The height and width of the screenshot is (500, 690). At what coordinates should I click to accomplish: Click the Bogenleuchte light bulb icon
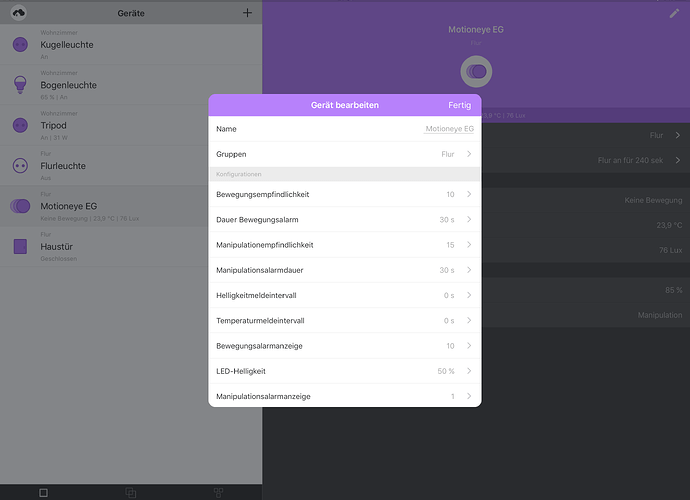click(20, 85)
